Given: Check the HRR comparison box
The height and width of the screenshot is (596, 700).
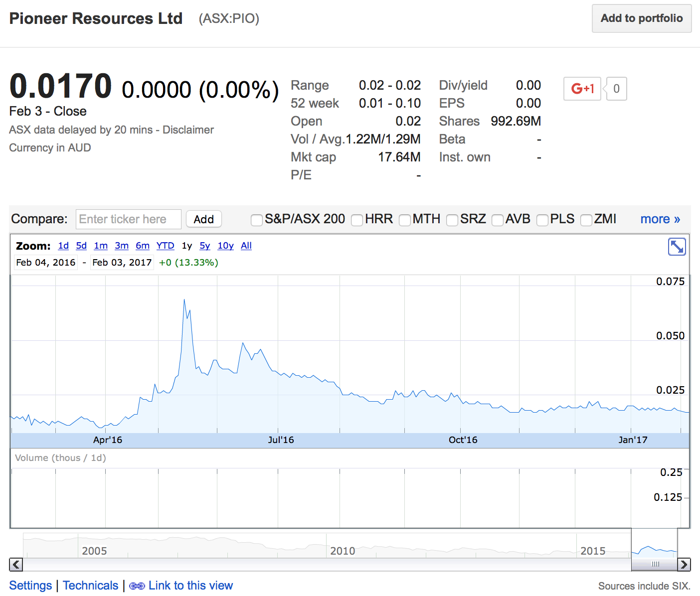Looking at the screenshot, I should (x=357, y=220).
